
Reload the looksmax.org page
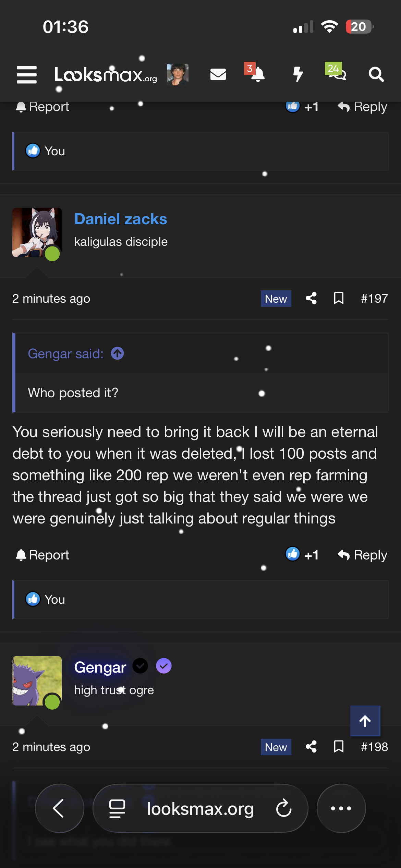(x=284, y=808)
